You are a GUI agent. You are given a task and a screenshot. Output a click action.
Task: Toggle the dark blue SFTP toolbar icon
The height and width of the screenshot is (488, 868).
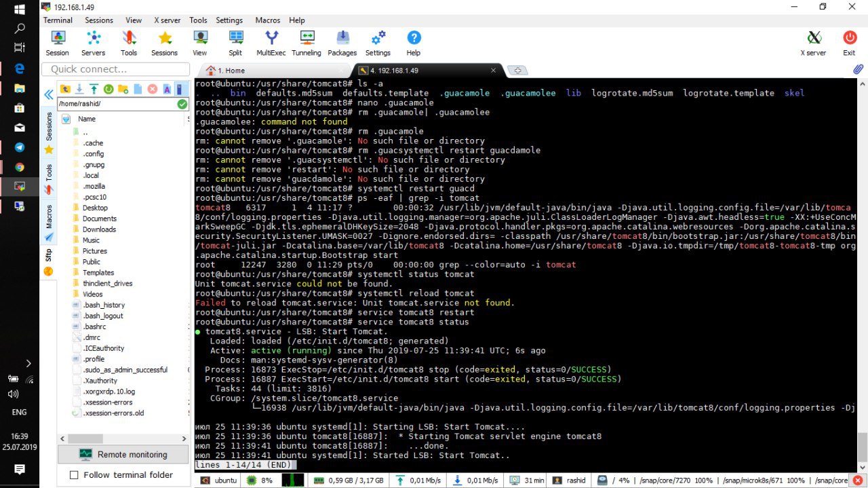coord(180,89)
